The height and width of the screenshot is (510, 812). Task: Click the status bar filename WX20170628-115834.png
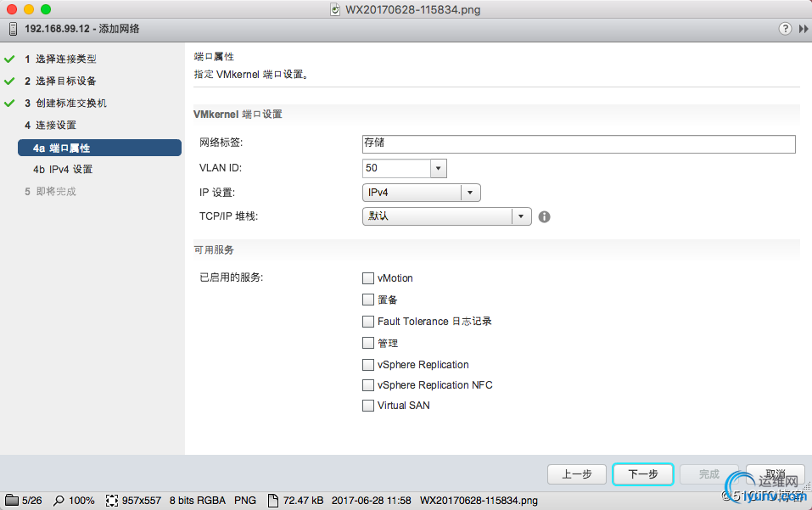pos(479,501)
